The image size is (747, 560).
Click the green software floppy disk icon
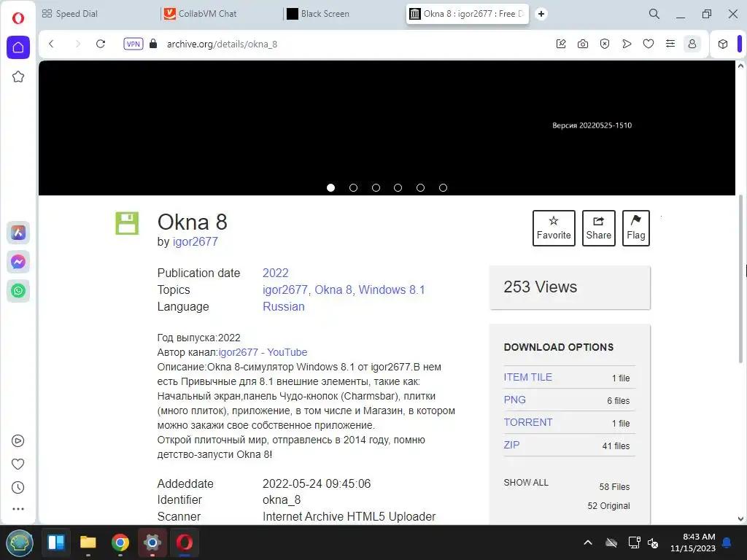point(127,223)
